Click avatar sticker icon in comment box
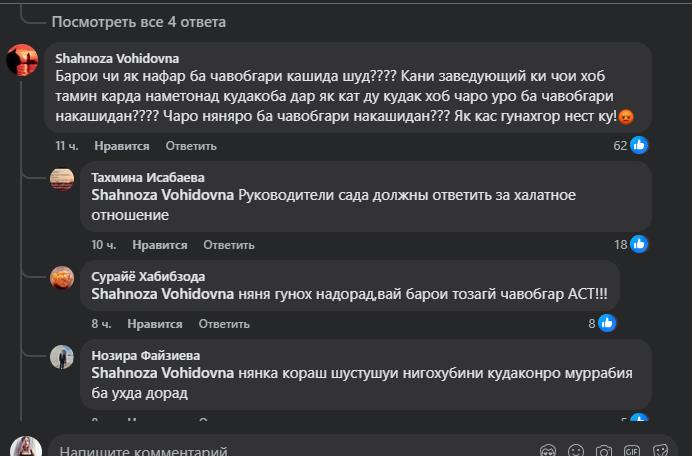Image resolution: width=692 pixels, height=456 pixels. pos(548,451)
